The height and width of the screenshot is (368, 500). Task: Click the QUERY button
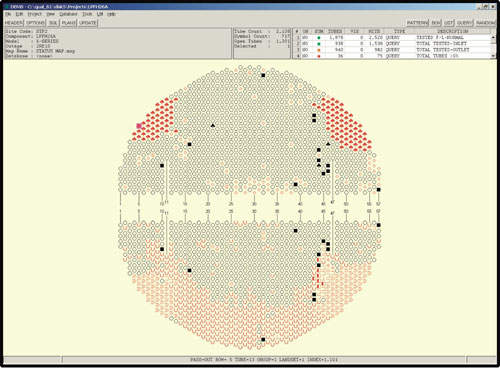coord(465,23)
